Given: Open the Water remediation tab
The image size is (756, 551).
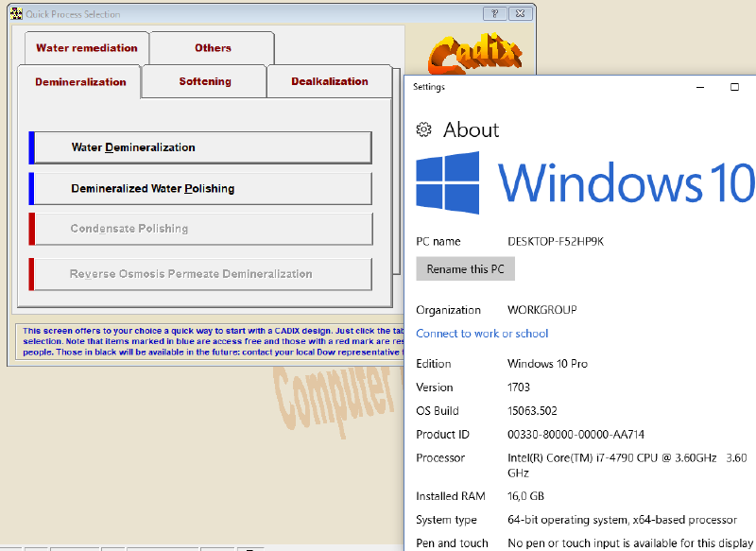Looking at the screenshot, I should [87, 47].
